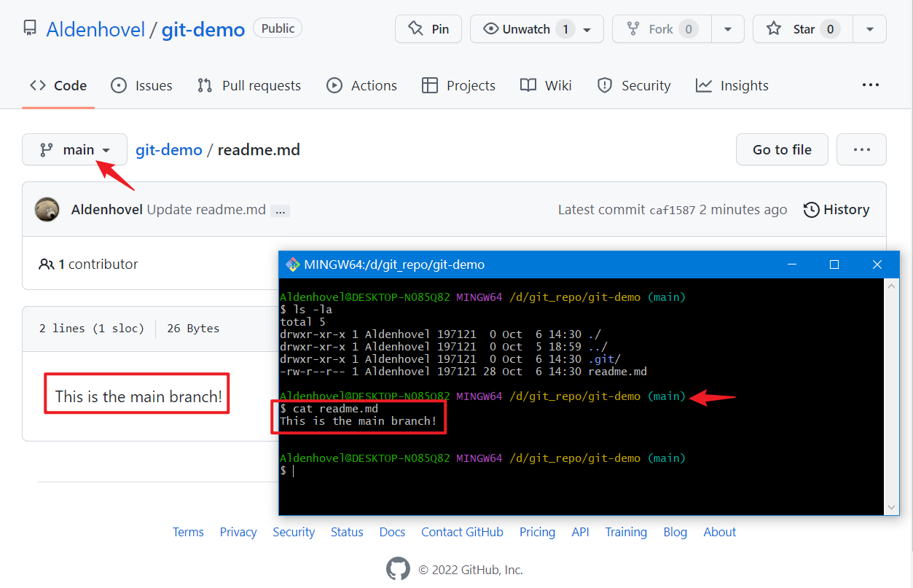
Task: Switch to the Wiki tab
Action: click(546, 85)
